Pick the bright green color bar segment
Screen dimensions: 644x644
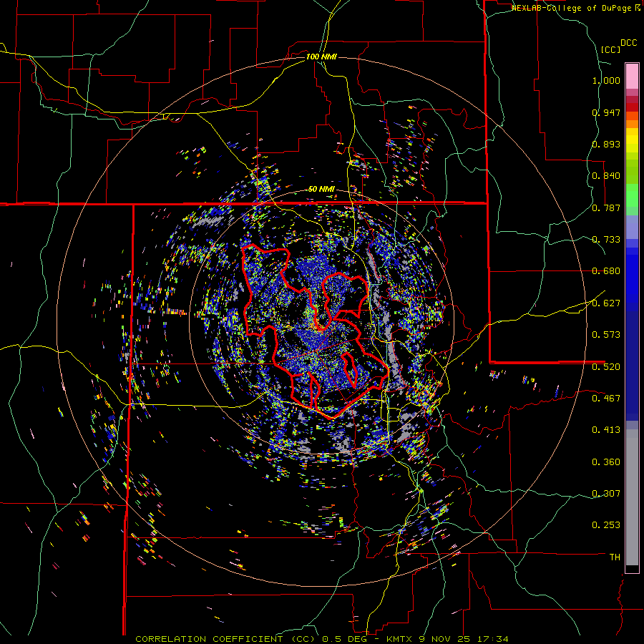(x=632, y=195)
